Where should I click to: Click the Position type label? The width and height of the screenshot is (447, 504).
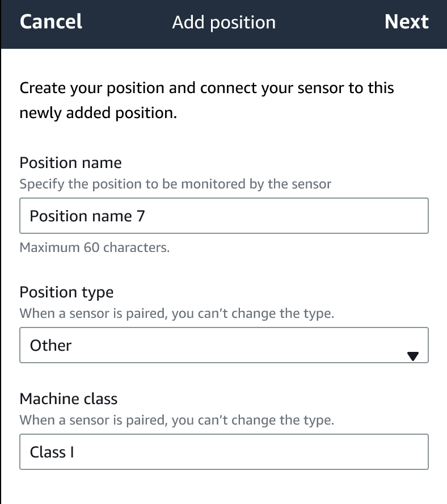click(x=66, y=292)
